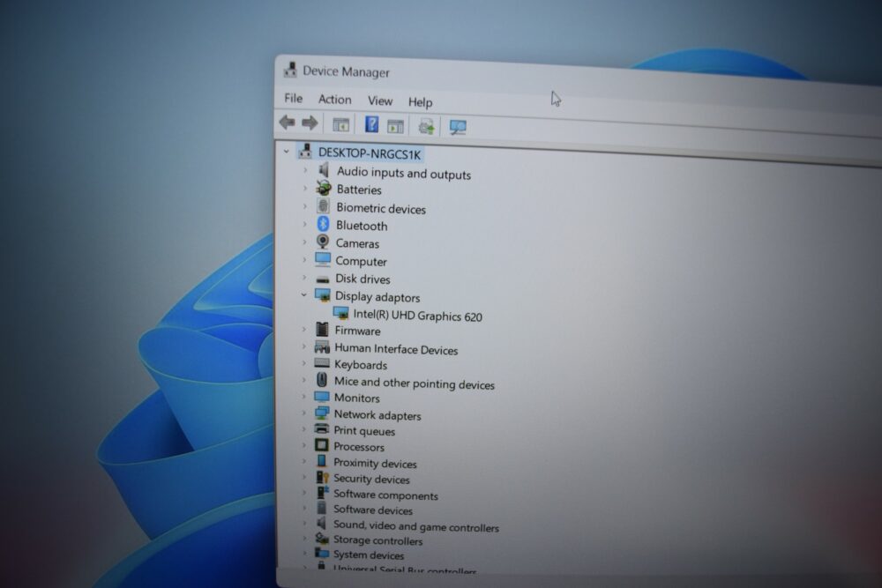Screen dimensions: 882x588
Task: Expand Audio inputs and outputs
Action: click(x=305, y=170)
